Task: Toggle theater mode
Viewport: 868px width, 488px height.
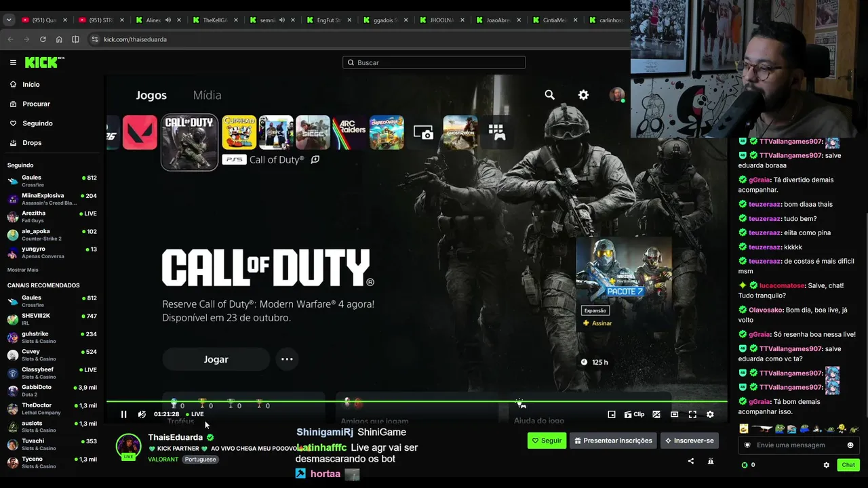Action: coord(674,414)
